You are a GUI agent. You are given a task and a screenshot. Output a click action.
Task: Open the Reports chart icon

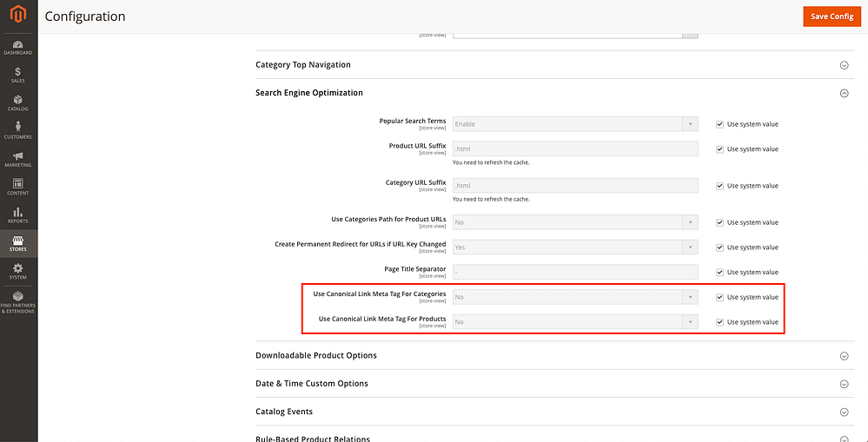click(18, 213)
